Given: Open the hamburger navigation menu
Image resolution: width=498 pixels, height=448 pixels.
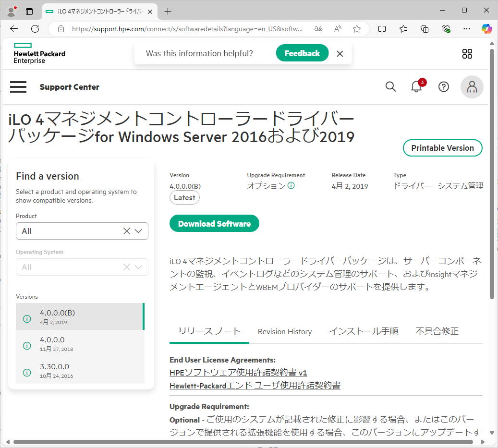Looking at the screenshot, I should click(x=18, y=87).
